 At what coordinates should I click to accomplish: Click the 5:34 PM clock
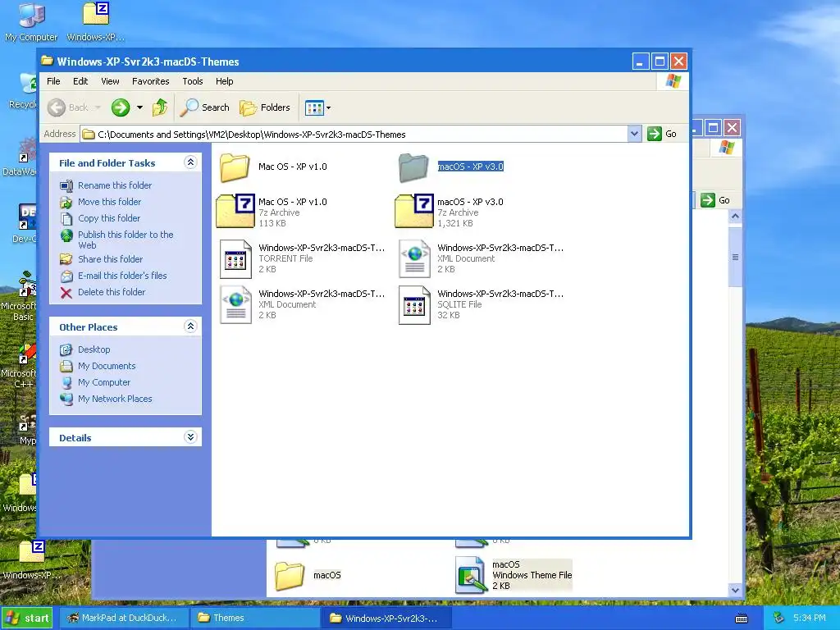(810, 619)
